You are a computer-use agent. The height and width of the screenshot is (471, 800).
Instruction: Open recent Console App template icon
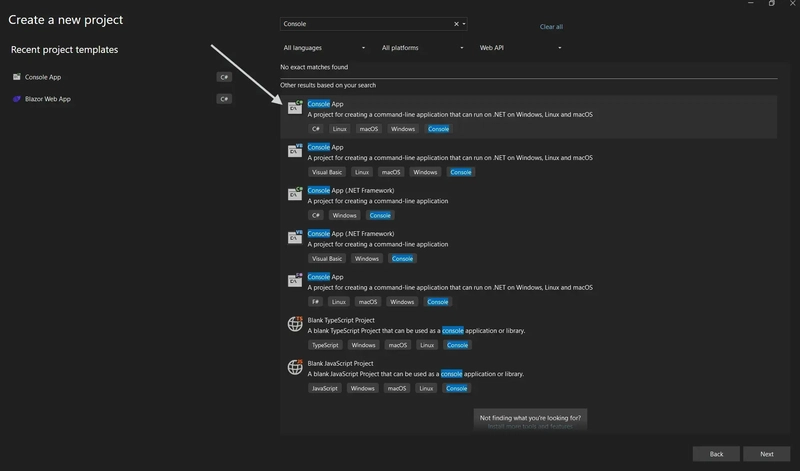click(17, 77)
